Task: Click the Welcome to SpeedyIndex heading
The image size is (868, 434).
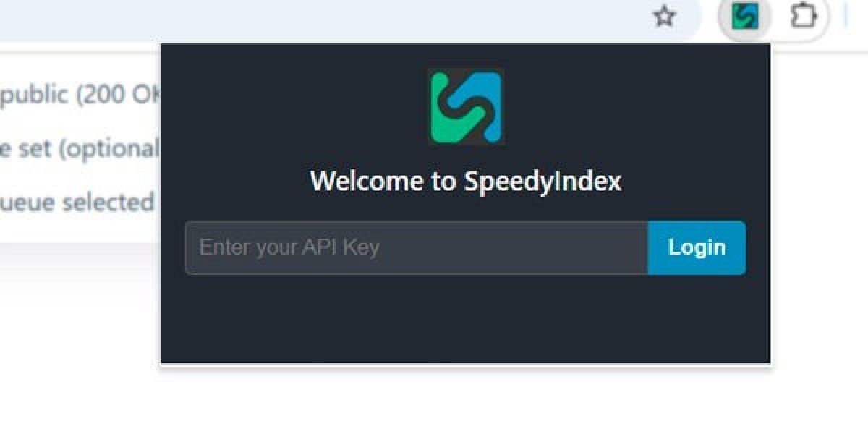Action: point(466,180)
